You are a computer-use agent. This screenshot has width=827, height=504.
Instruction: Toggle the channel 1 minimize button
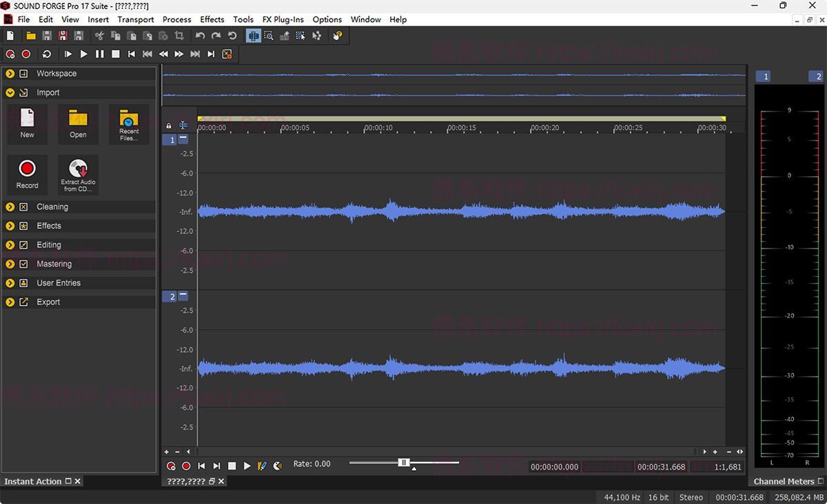pyautogui.click(x=183, y=139)
